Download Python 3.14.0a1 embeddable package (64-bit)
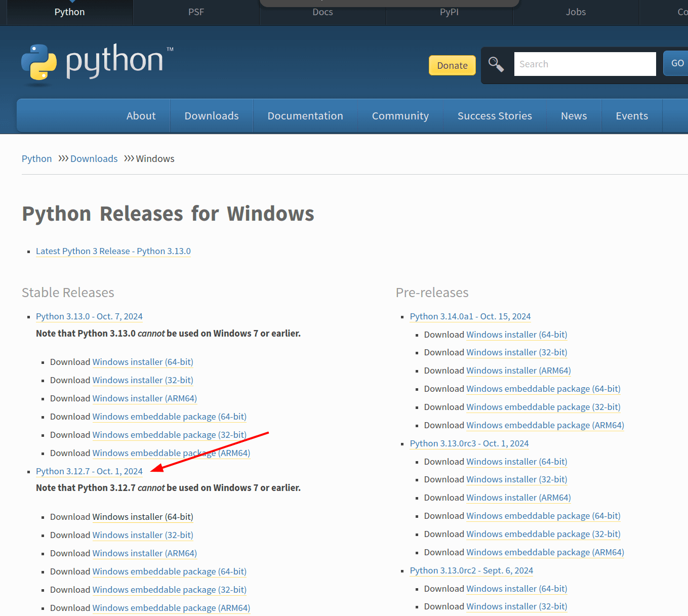688x616 pixels. 544,389
